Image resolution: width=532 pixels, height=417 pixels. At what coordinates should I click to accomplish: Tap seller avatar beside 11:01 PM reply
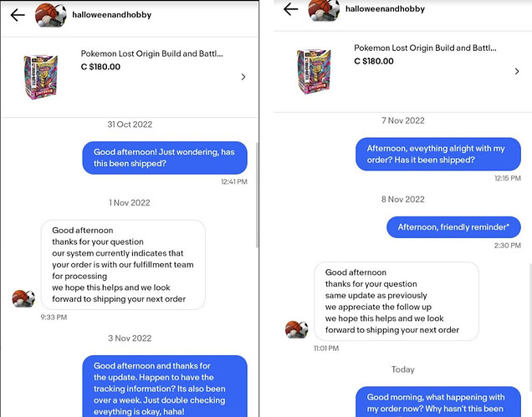coord(297,329)
